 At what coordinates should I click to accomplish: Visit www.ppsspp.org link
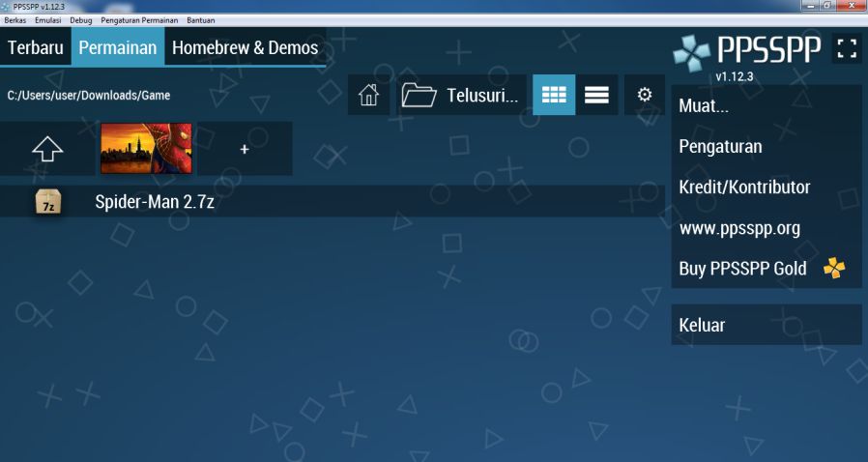click(x=767, y=228)
